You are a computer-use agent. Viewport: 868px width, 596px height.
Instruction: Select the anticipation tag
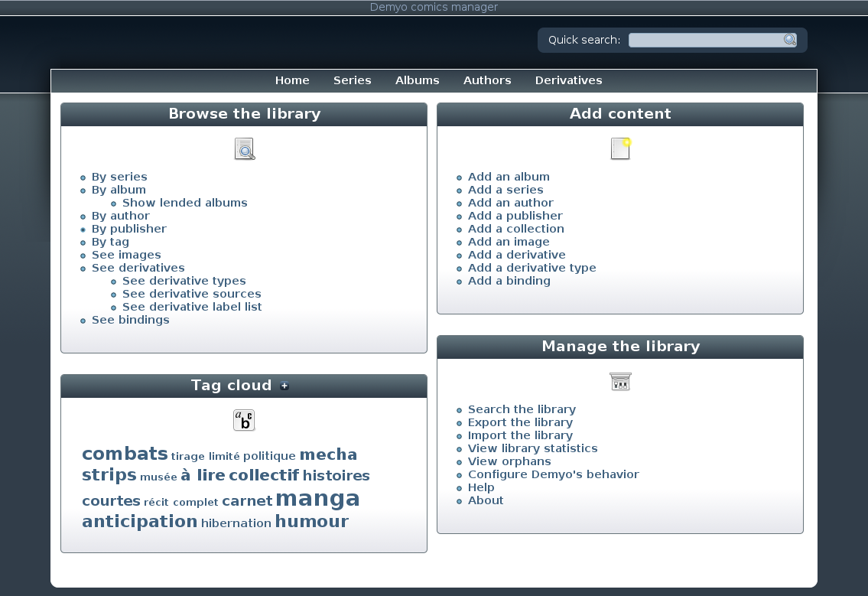pyautogui.click(x=139, y=521)
